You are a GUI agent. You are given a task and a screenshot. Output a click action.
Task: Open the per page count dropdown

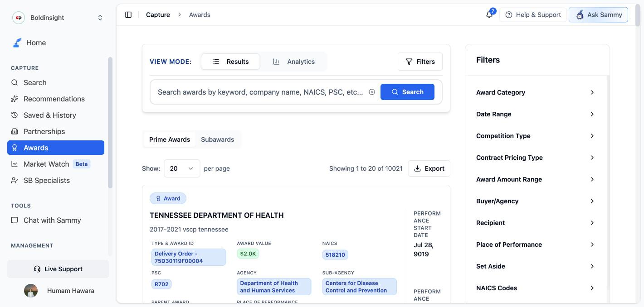pyautogui.click(x=182, y=168)
